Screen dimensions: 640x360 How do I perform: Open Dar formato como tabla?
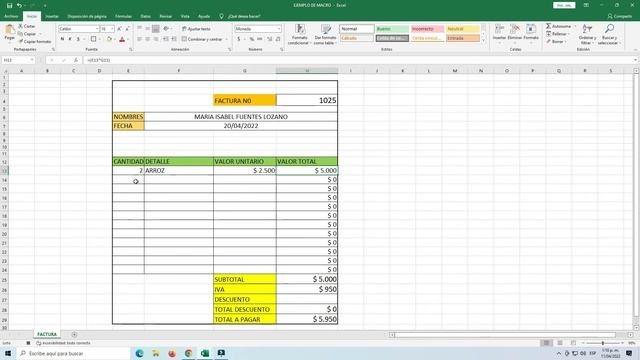[325, 34]
